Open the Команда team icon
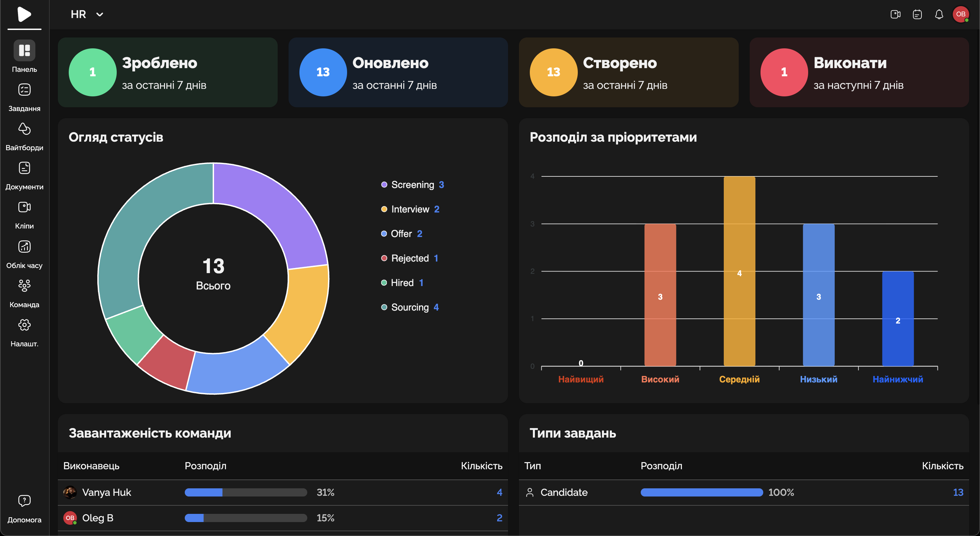The width and height of the screenshot is (980, 536). pos(24,285)
